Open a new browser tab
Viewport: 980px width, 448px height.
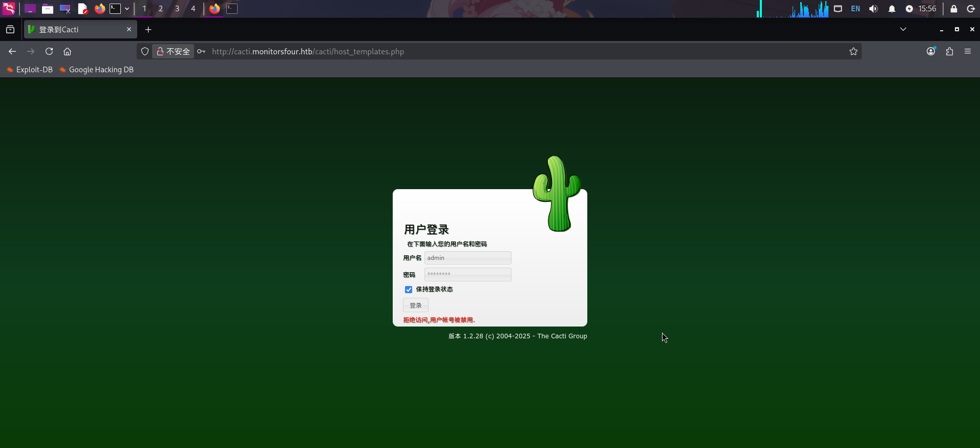point(148,30)
